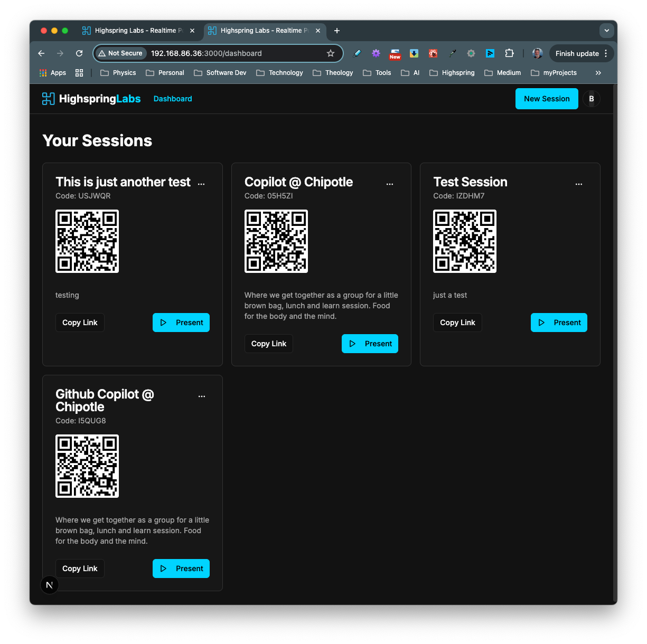Screen dimensions: 647x644
Task: Click the Not Secure warning indicator
Action: 120,53
